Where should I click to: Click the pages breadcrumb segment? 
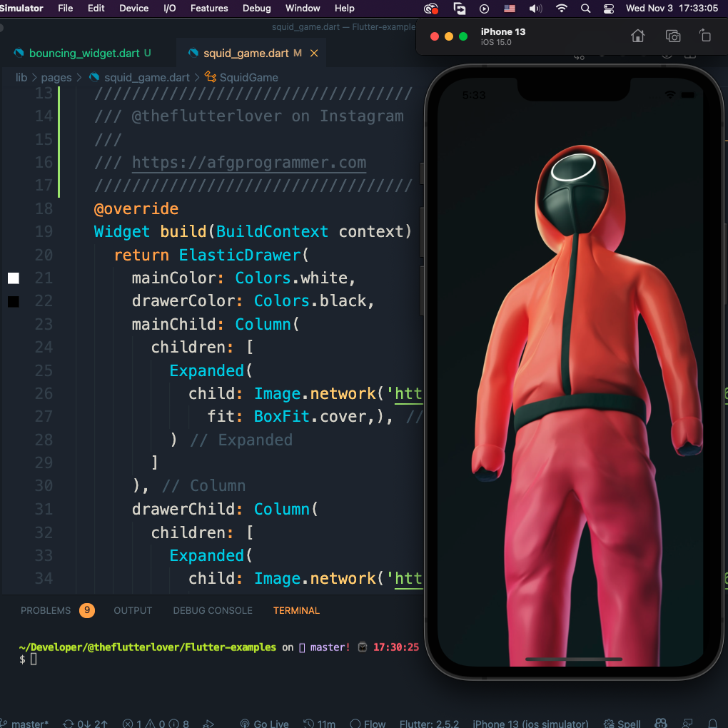56,77
